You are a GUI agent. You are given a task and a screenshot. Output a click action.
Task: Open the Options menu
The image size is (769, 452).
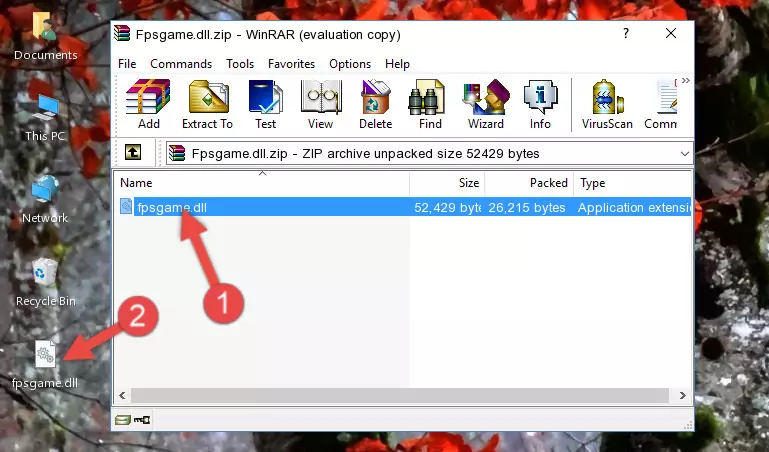click(350, 64)
